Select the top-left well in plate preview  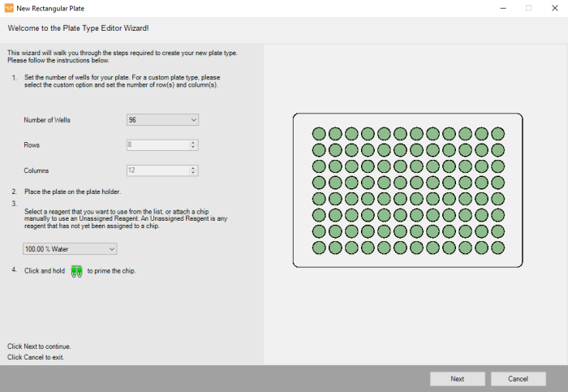pyautogui.click(x=319, y=133)
